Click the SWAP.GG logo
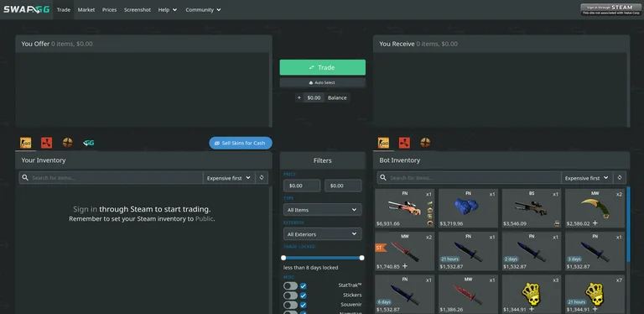Viewport: 644px width, 314px height. coord(27,9)
